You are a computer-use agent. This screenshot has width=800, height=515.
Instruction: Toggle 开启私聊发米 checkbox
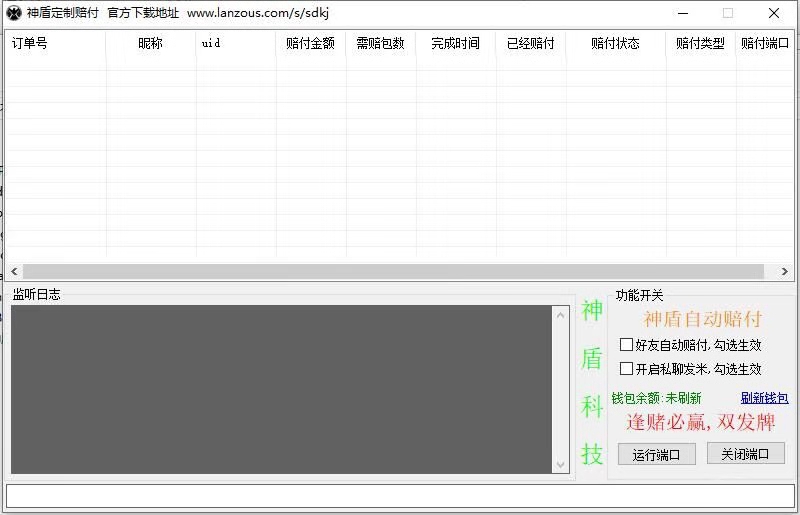tap(626, 369)
